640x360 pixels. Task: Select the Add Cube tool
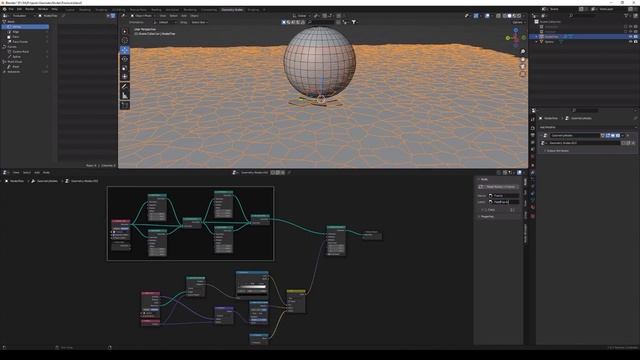tap(124, 105)
